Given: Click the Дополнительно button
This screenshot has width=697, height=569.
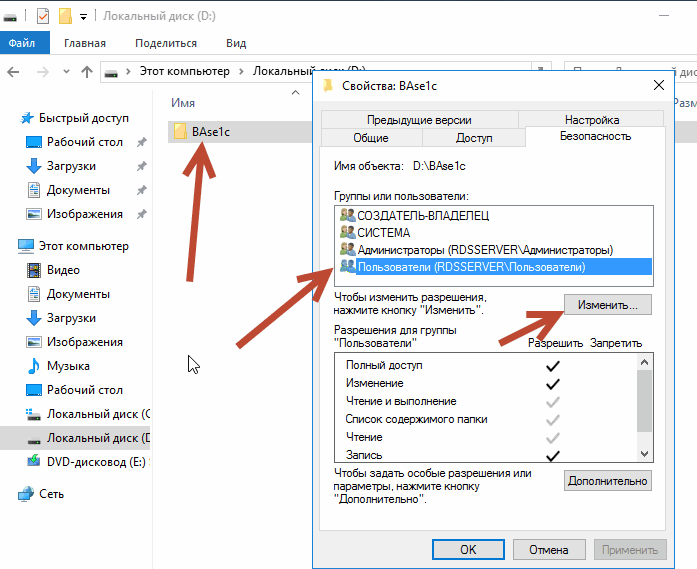Looking at the screenshot, I should coord(607,481).
